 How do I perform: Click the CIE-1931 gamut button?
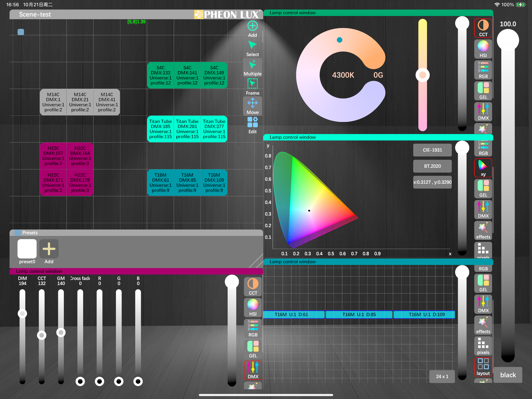pos(432,150)
